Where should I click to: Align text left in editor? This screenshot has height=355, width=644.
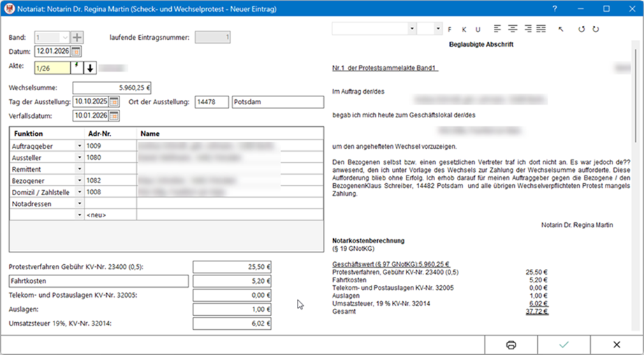(497, 29)
